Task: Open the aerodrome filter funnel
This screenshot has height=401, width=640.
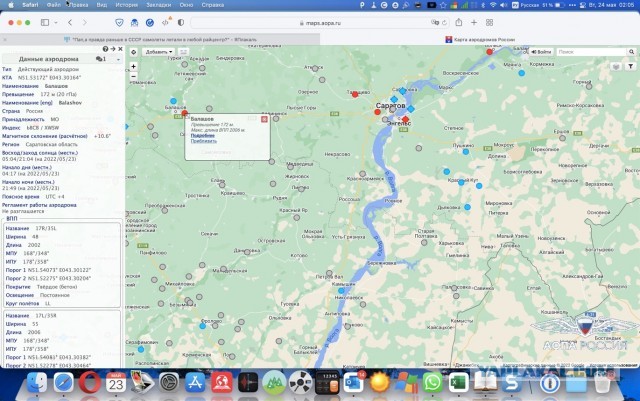Action: (x=631, y=66)
